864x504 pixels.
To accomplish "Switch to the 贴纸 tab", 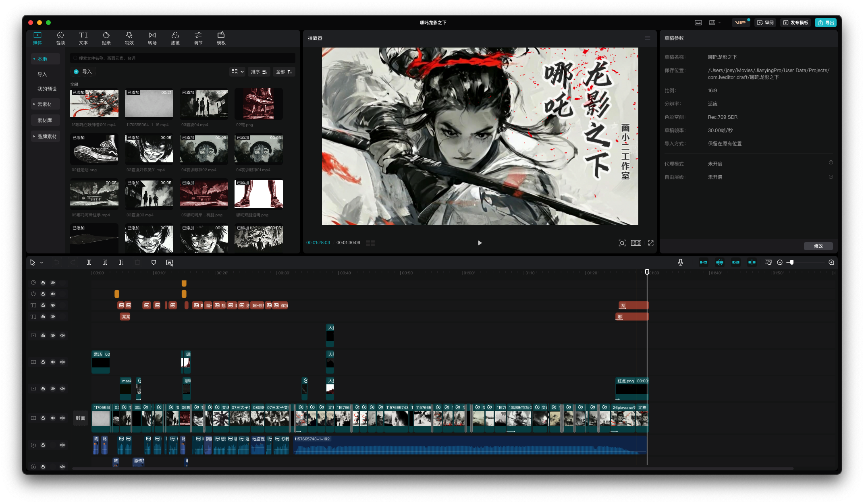I will point(106,38).
